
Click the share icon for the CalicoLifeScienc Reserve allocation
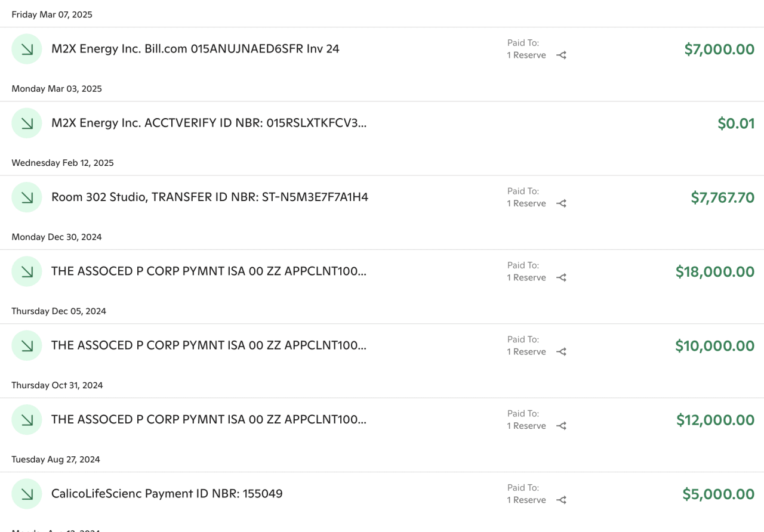click(560, 500)
